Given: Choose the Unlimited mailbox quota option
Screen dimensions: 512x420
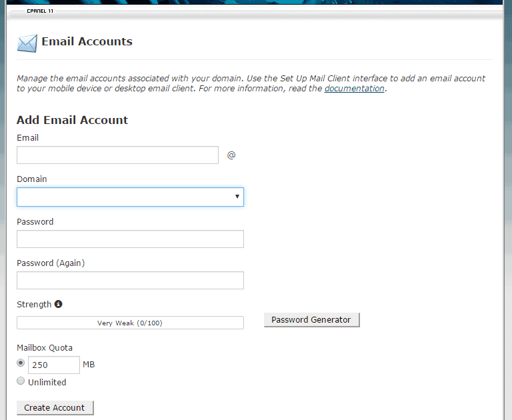Looking at the screenshot, I should click(21, 381).
